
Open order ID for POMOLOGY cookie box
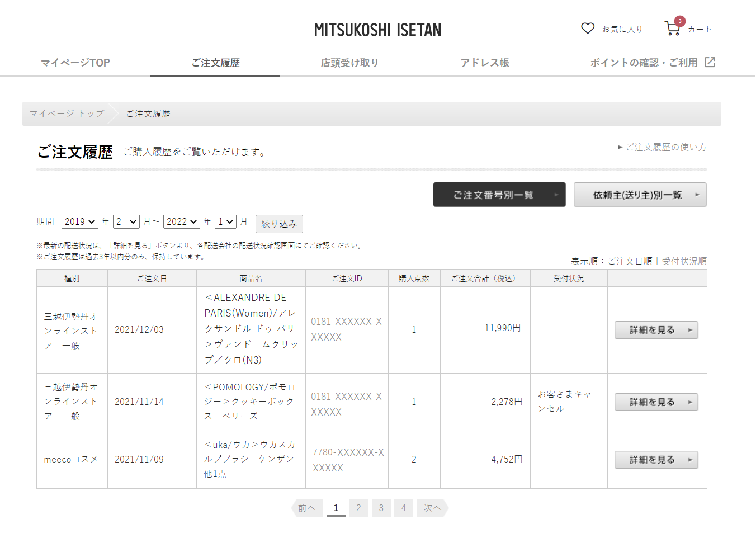(346, 404)
